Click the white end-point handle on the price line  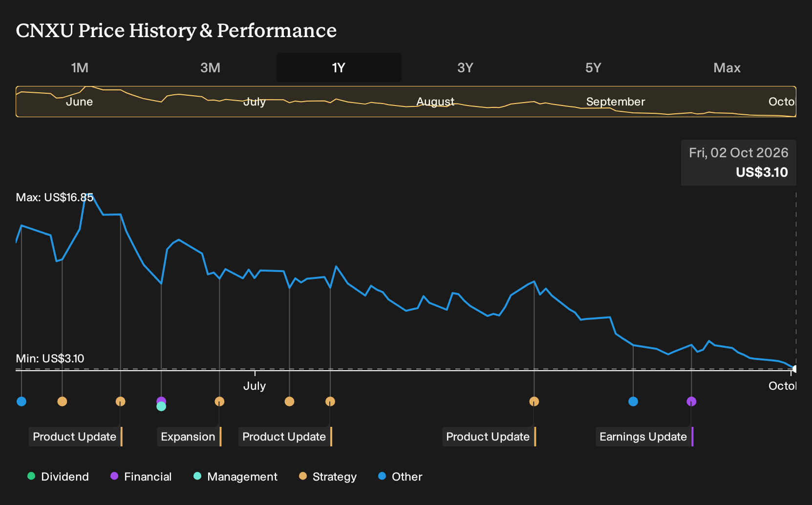pyautogui.click(x=795, y=369)
